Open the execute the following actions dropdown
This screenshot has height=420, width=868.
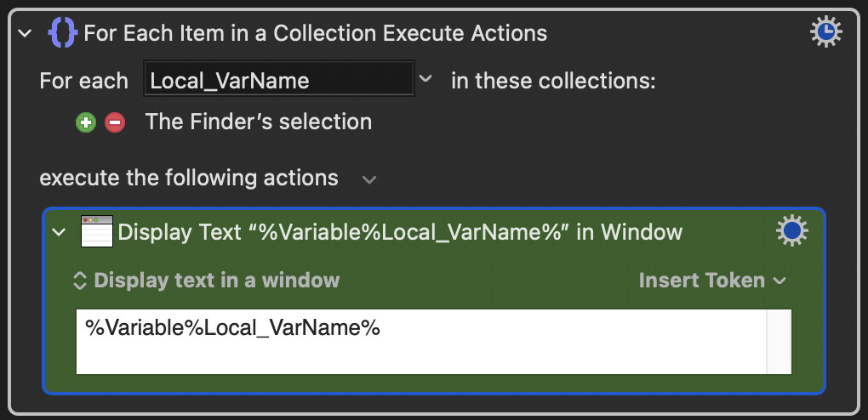pos(369,180)
